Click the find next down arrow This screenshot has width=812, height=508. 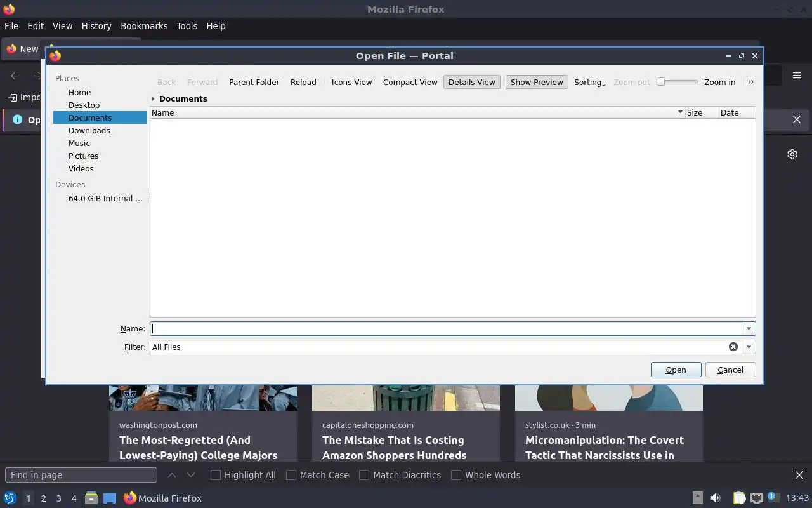point(191,475)
